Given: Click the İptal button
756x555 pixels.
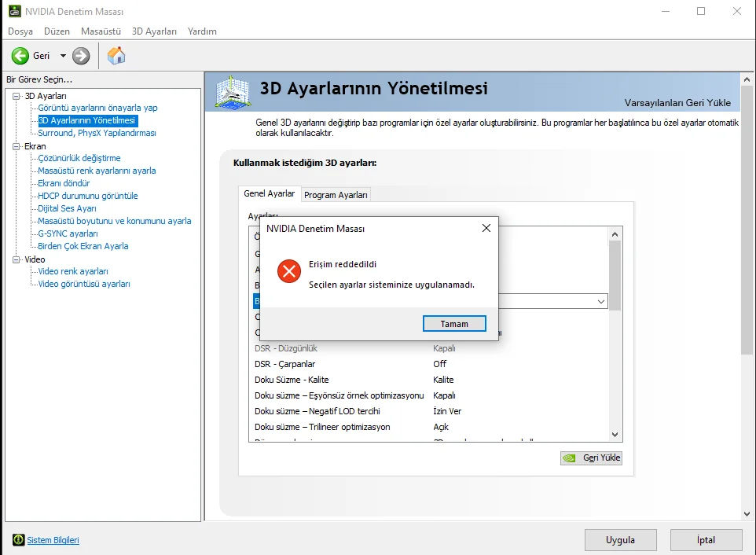Looking at the screenshot, I should tap(706, 540).
